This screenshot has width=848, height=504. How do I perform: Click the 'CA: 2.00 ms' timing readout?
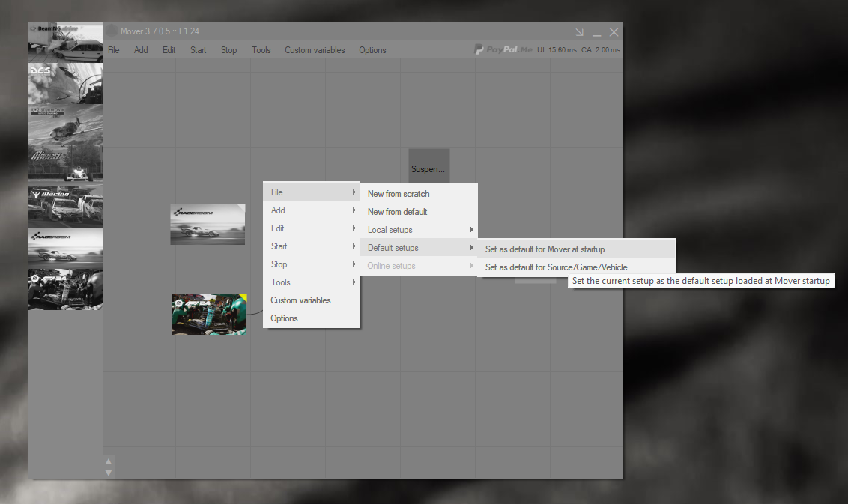coord(600,49)
